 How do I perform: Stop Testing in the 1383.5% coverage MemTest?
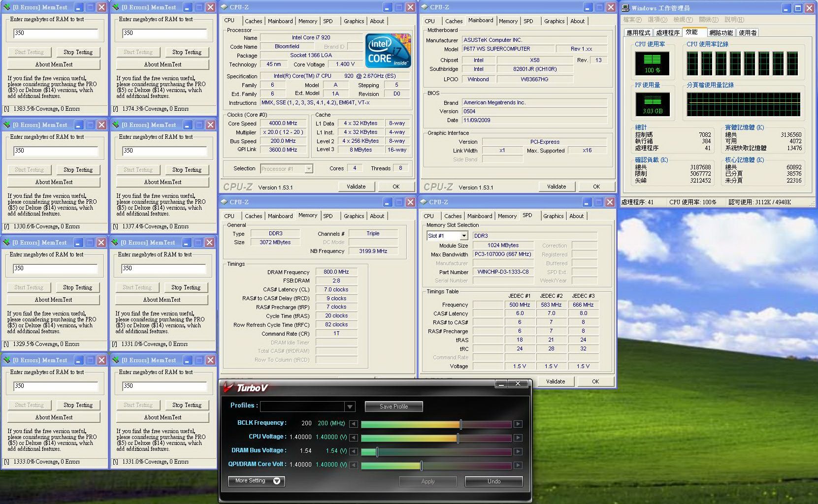tap(78, 52)
